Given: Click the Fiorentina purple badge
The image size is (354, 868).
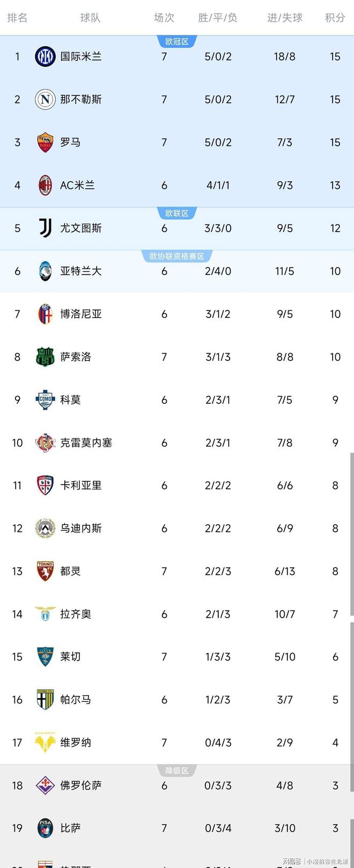Looking at the screenshot, I should (45, 785).
